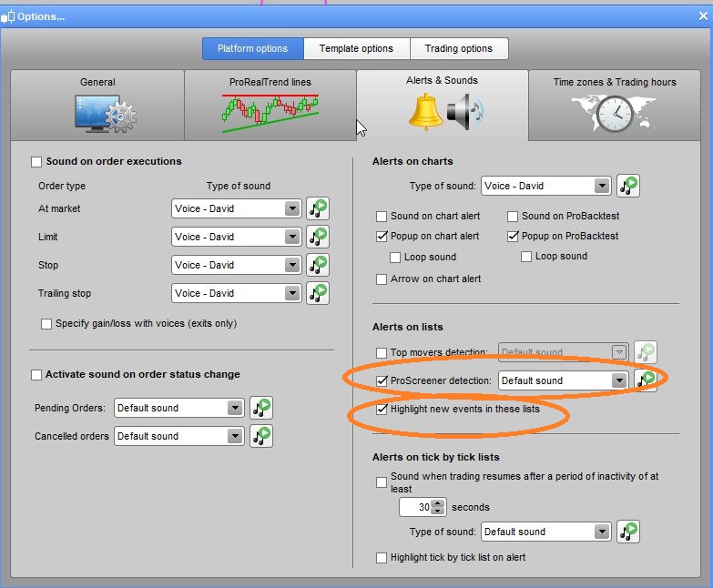This screenshot has width=713, height=588.
Task: Preview the Pending Orders sound
Action: (x=261, y=408)
